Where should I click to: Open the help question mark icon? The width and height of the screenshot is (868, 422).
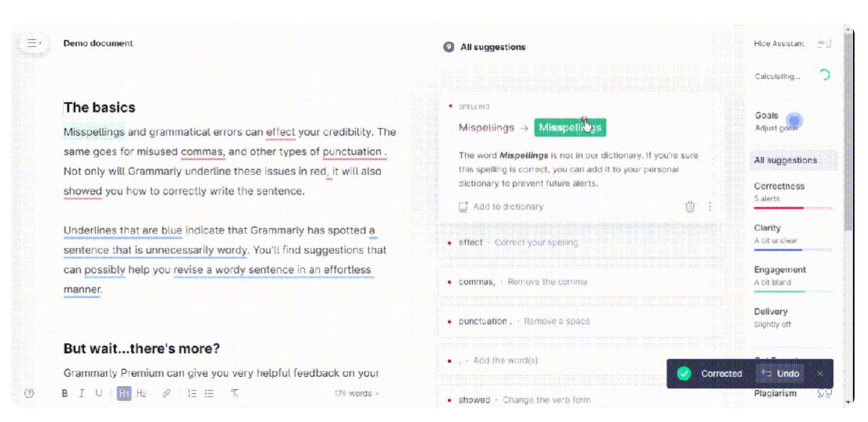[30, 394]
